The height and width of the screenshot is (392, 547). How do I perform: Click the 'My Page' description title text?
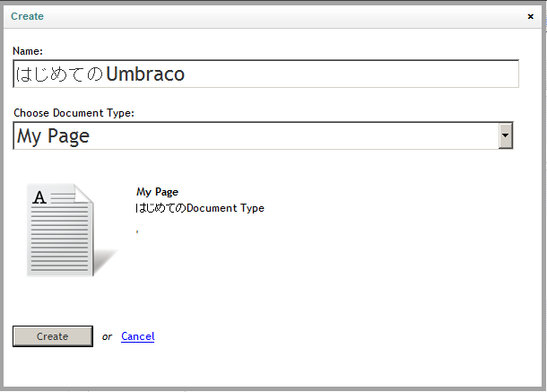pos(157,192)
